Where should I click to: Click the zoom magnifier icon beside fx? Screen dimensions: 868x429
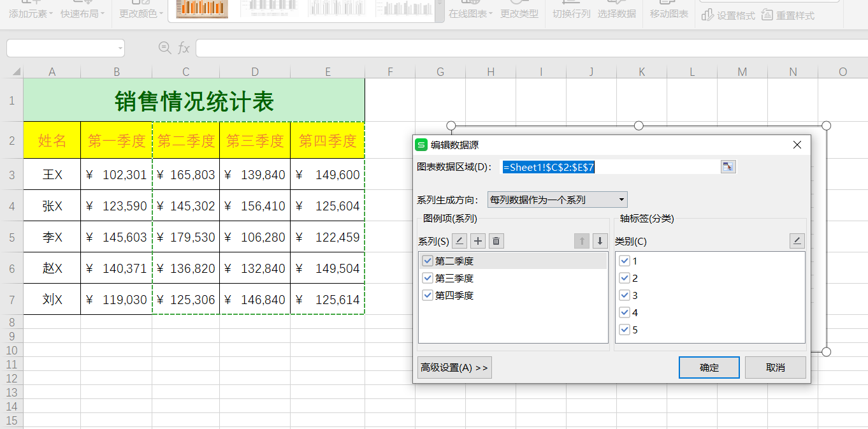(x=164, y=48)
